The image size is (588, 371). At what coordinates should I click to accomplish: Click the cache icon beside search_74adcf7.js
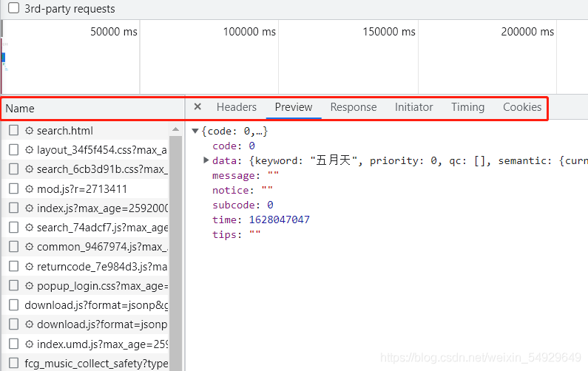tap(30, 228)
